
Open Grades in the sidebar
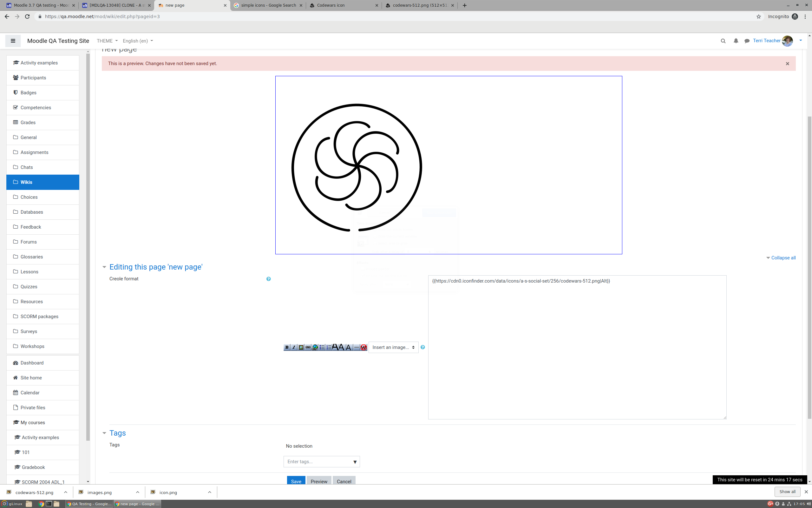(43, 122)
